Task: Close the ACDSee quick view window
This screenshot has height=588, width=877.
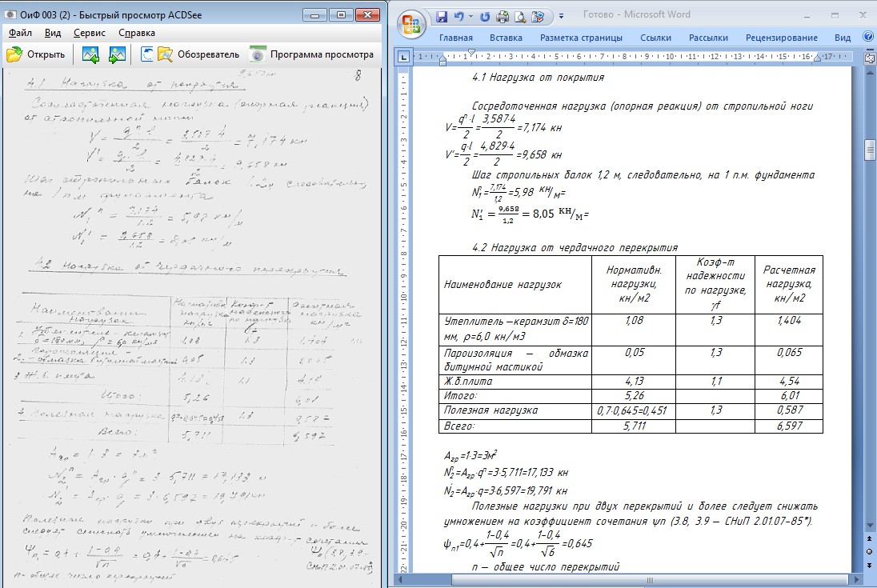Action: pos(367,15)
